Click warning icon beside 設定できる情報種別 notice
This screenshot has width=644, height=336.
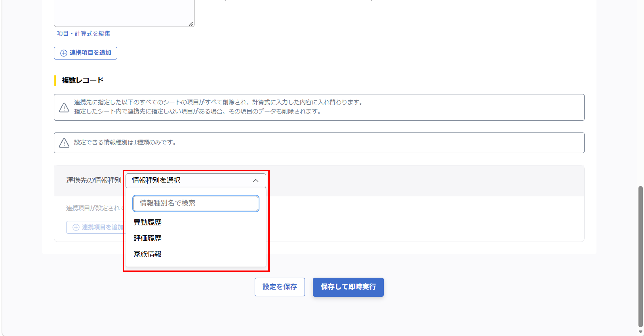pos(64,143)
